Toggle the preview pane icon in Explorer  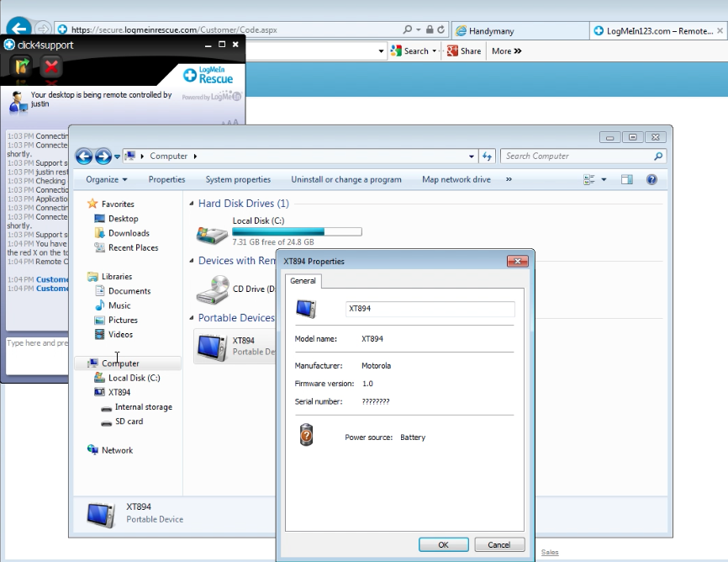[626, 179]
